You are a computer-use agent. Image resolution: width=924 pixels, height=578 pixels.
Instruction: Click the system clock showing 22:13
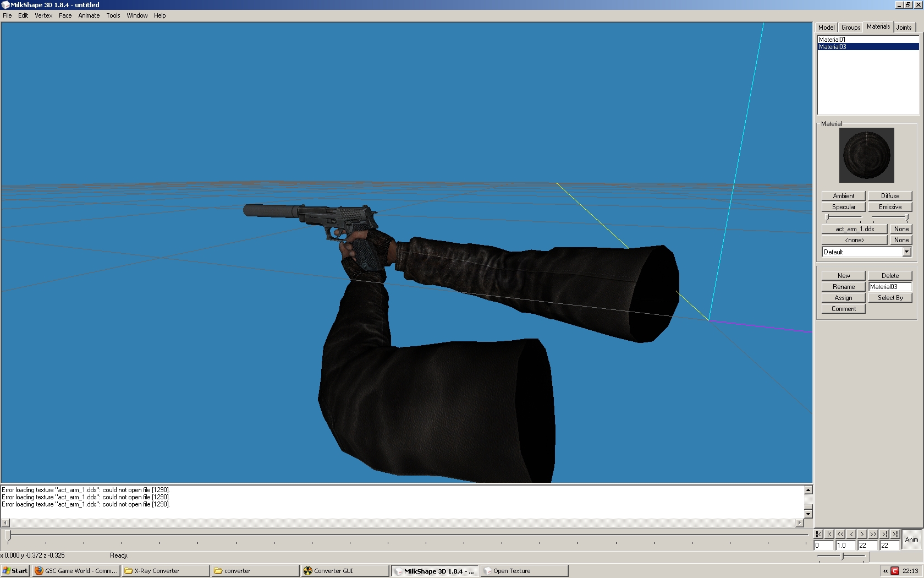tap(910, 571)
